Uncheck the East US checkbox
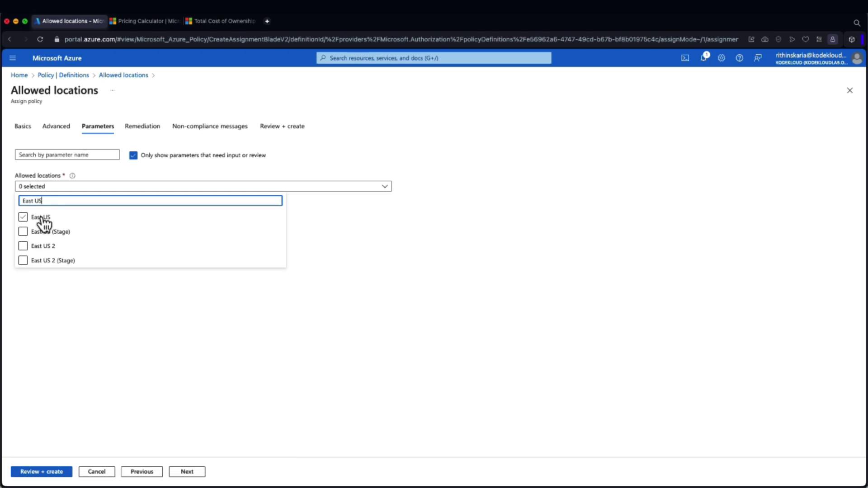 tap(23, 217)
